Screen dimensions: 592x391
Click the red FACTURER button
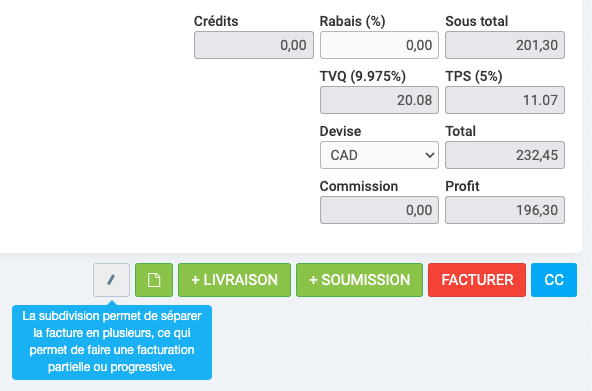(x=477, y=280)
